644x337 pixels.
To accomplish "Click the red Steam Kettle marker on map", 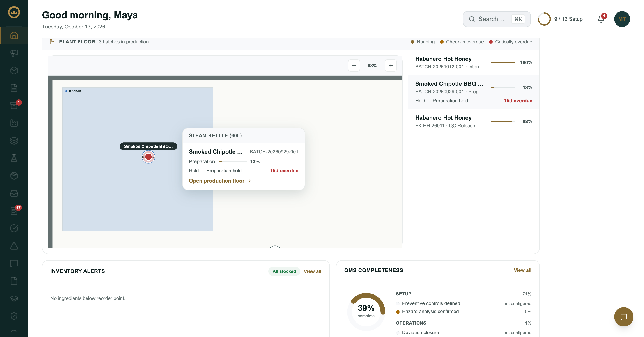I will 148,157.
